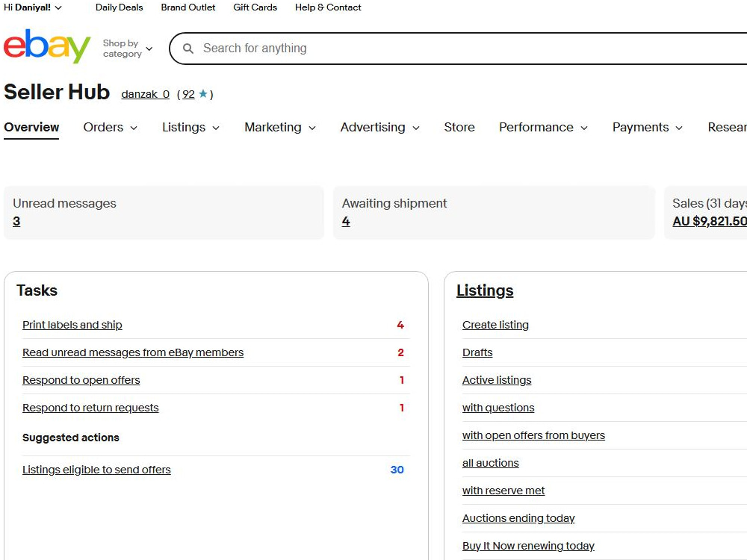
Task: Expand the Hi Daniyal account dropdown
Action: click(33, 7)
